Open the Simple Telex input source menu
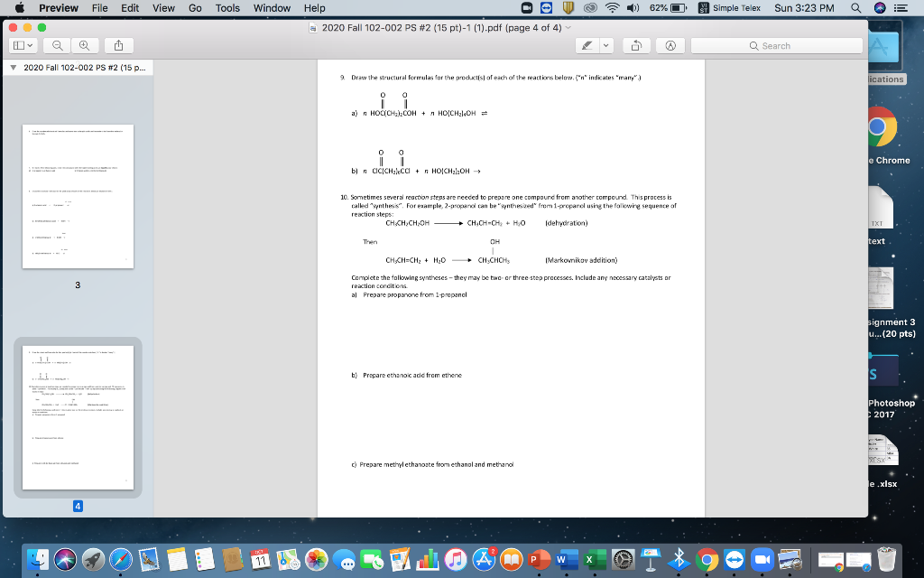This screenshot has height=578, width=924. [729, 7]
